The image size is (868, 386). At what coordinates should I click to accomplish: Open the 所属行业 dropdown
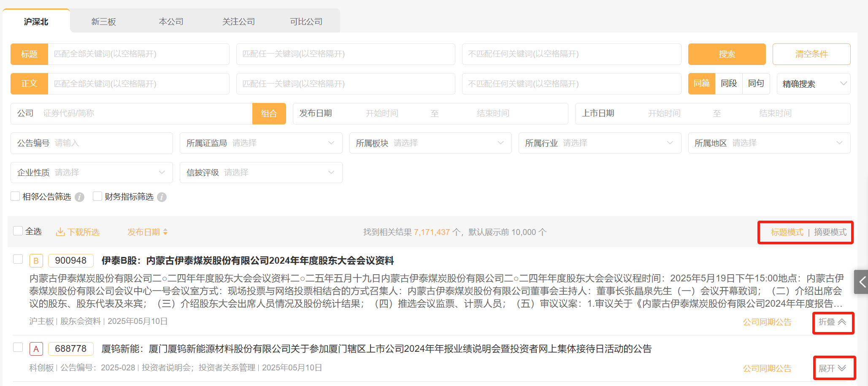coord(600,143)
